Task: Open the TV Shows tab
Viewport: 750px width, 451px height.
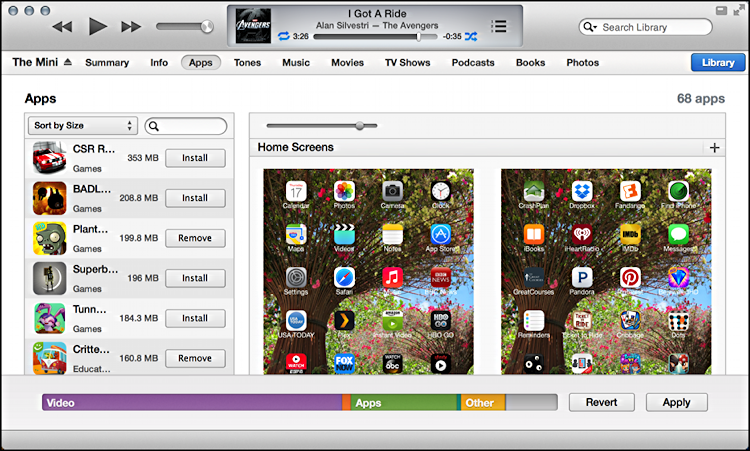Action: 408,63
